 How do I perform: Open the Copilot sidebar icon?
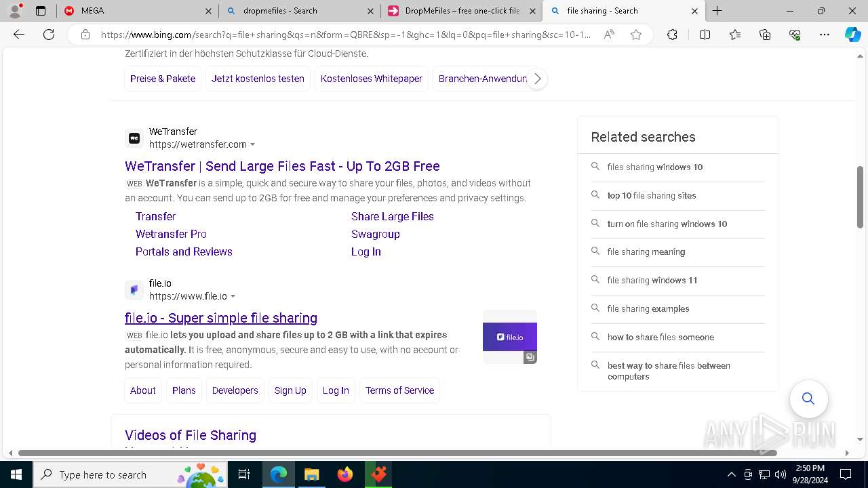852,35
